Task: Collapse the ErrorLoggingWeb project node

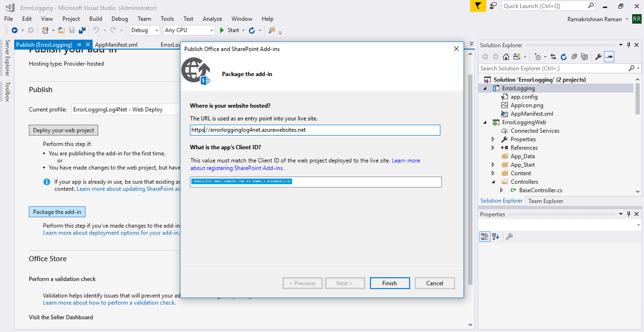Action: (485, 122)
